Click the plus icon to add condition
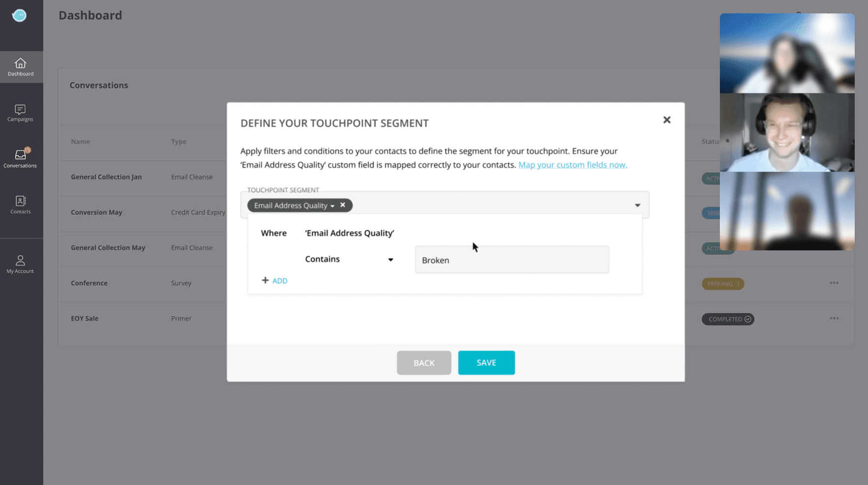868x485 pixels. 265,280
